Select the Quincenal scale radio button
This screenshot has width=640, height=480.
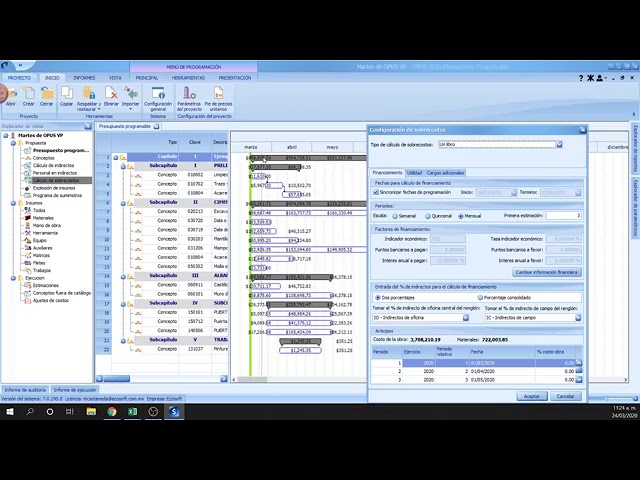[428, 216]
